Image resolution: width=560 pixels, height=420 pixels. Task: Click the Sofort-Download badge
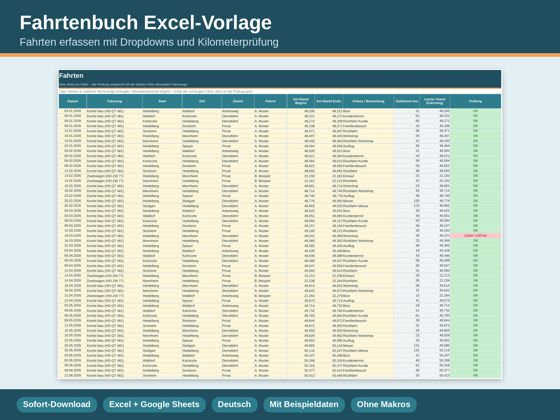click(x=56, y=404)
